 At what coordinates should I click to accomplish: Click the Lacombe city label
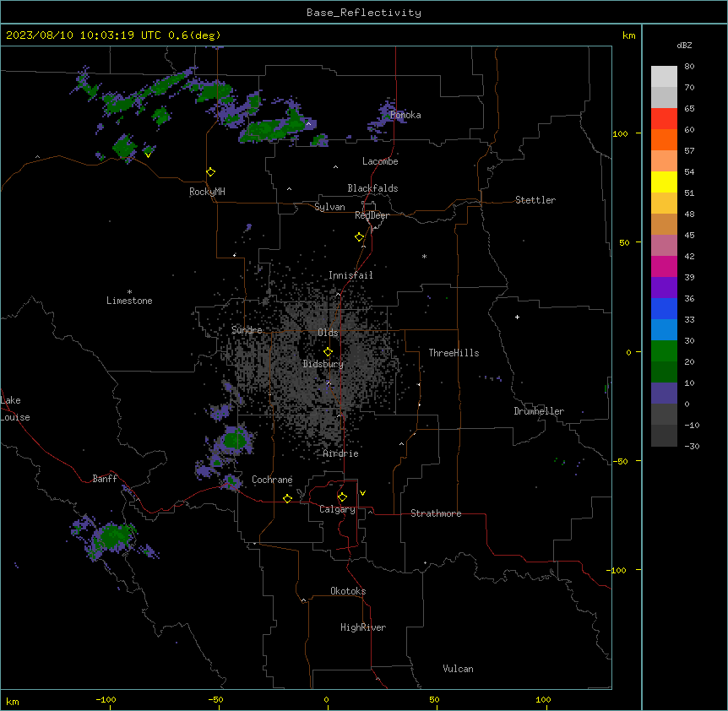pos(380,161)
